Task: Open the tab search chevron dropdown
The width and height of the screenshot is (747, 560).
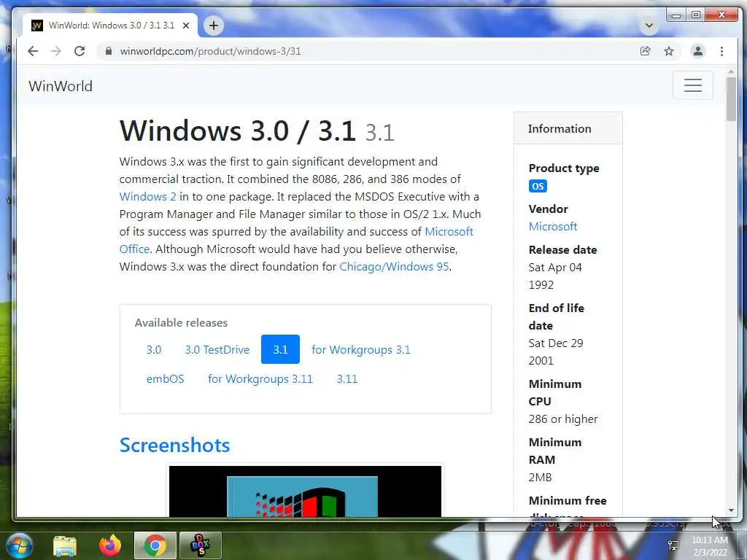Action: (649, 26)
